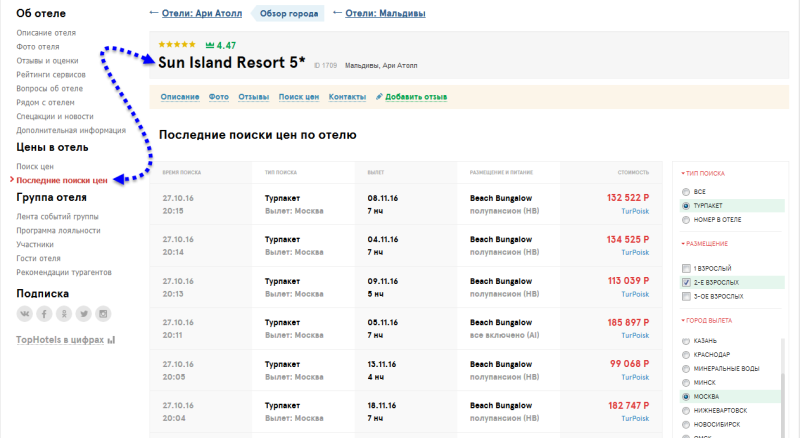
Task: Click the Instagram social icon
Action: click(x=103, y=314)
